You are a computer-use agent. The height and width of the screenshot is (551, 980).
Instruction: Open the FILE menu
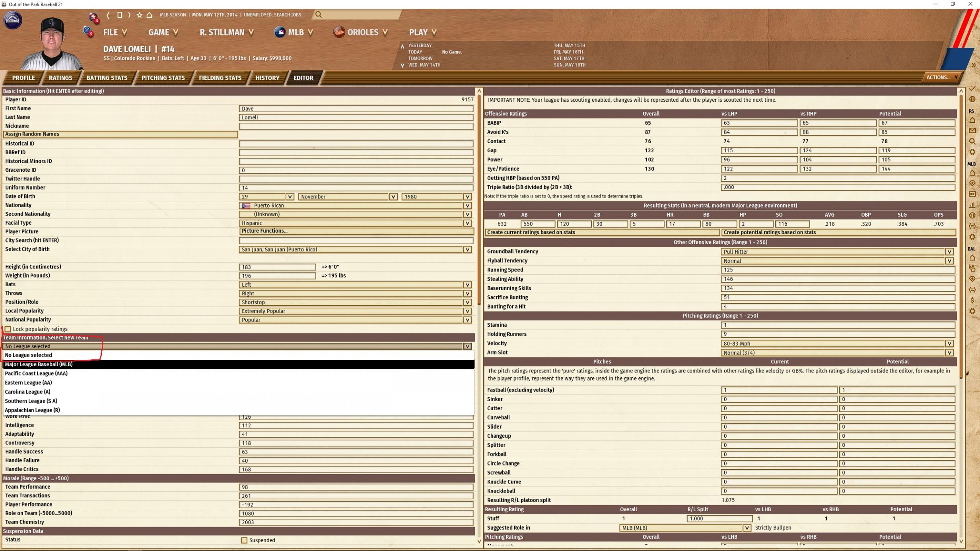[x=115, y=32]
